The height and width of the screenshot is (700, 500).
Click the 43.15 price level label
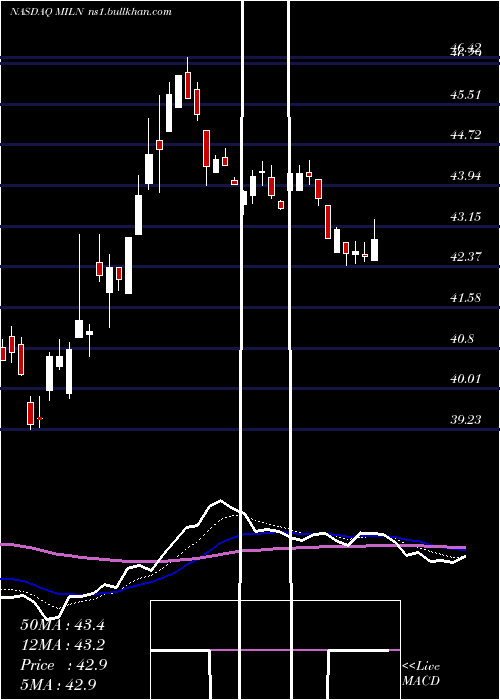click(x=466, y=217)
